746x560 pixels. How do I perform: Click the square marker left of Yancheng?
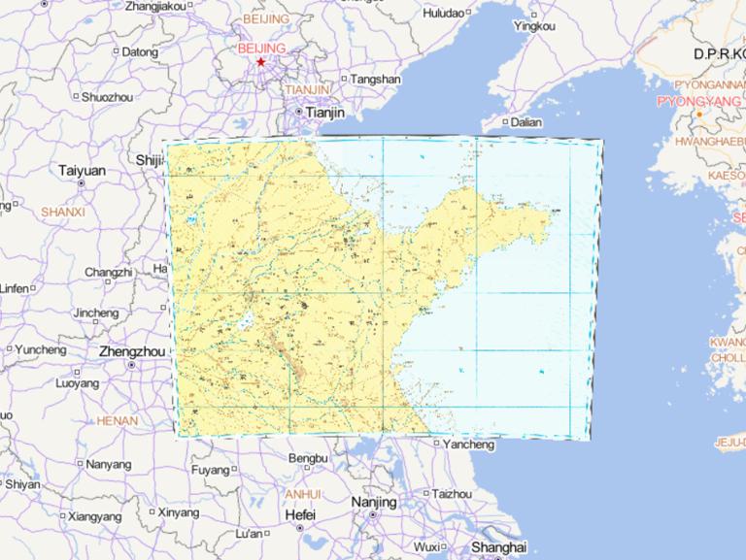(437, 444)
